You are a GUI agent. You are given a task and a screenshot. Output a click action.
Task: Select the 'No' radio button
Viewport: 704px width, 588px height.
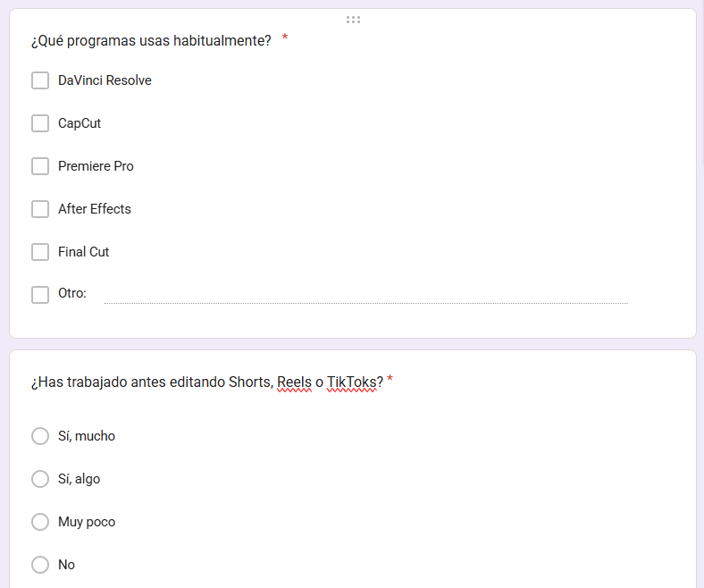click(x=40, y=565)
